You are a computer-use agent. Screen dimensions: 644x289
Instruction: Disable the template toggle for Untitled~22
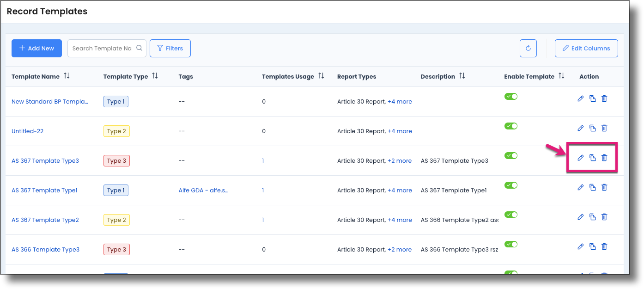point(511,126)
